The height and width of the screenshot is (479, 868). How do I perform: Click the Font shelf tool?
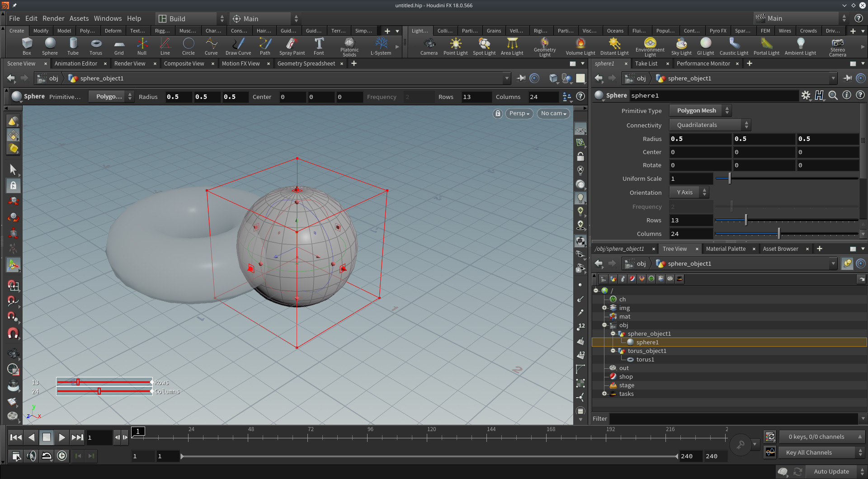(319, 47)
